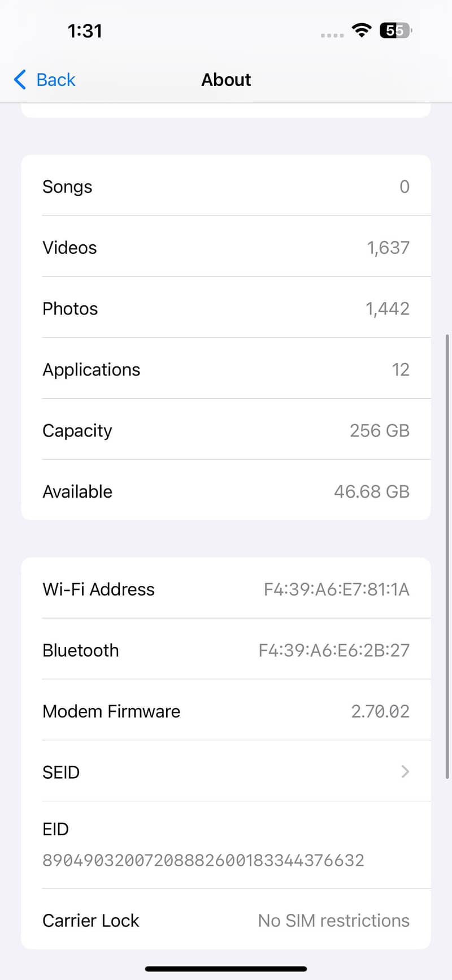Select the Songs row

point(226,187)
